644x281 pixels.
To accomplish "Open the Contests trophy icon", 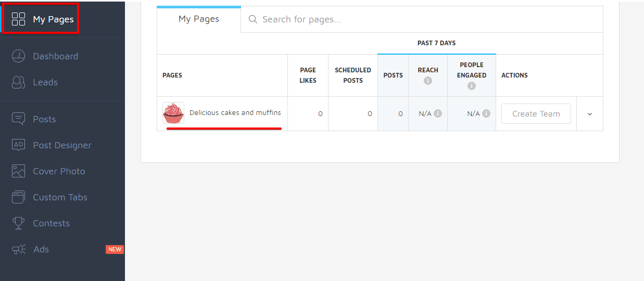I will coord(19,223).
